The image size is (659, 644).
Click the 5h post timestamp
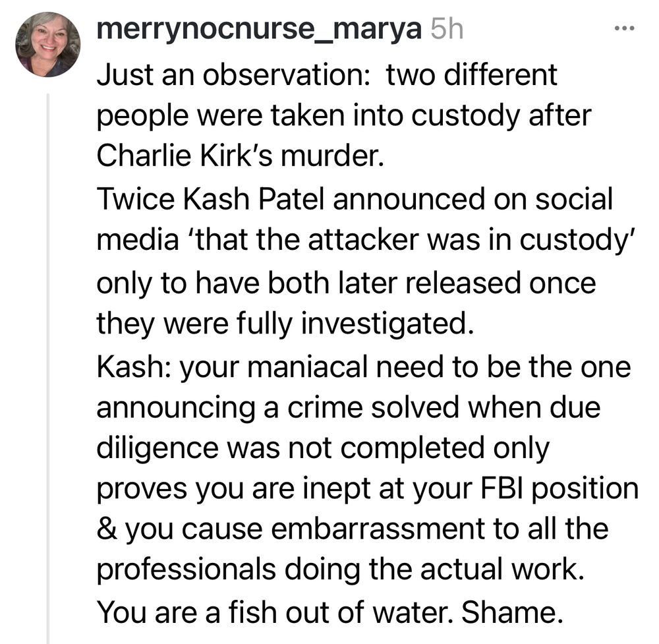click(446, 30)
